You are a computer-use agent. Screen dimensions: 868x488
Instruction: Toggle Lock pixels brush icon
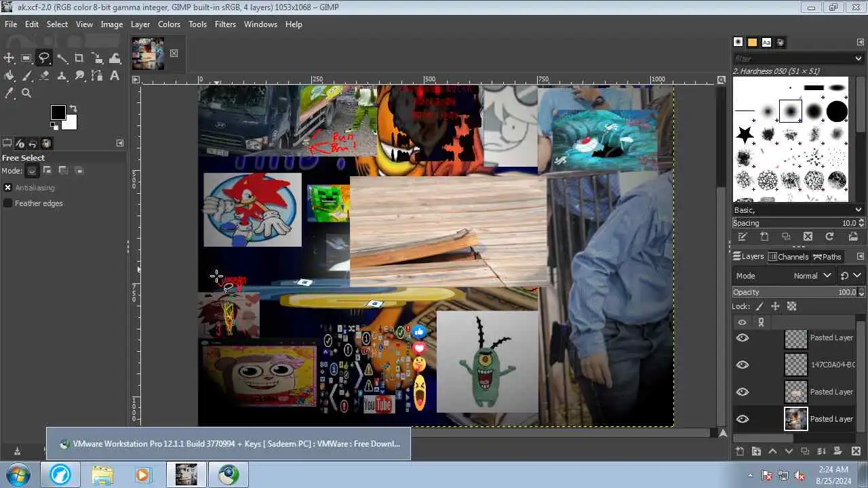pyautogui.click(x=759, y=306)
